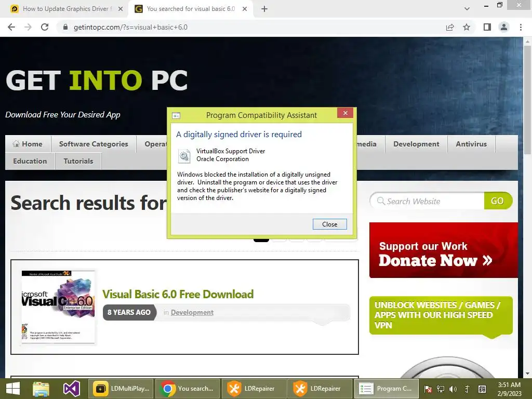
Task: Click the green GO search button
Action: (498, 201)
